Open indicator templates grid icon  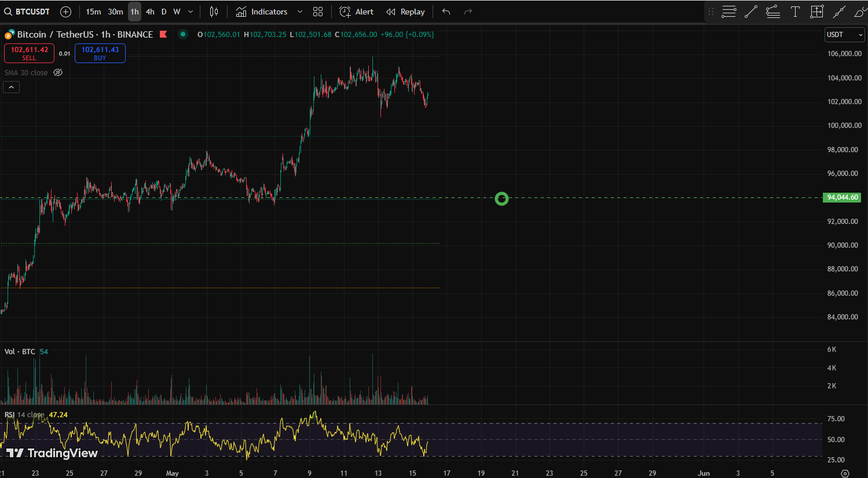[318, 12]
